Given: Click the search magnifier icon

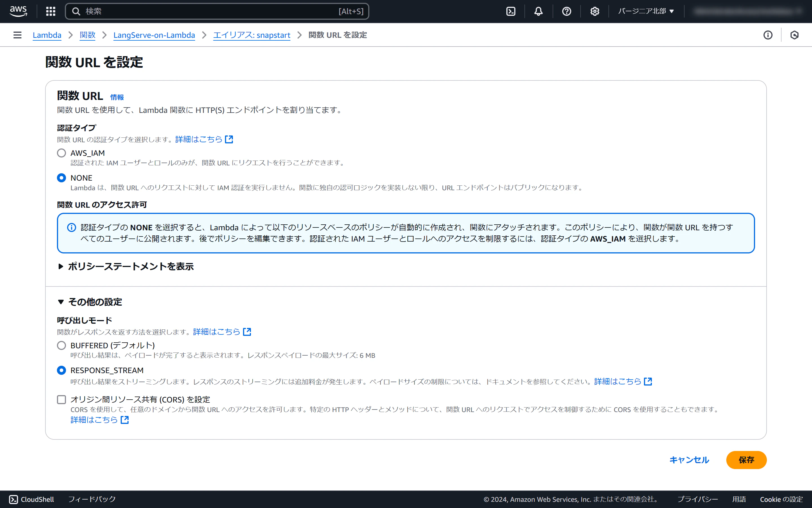Looking at the screenshot, I should pos(76,11).
